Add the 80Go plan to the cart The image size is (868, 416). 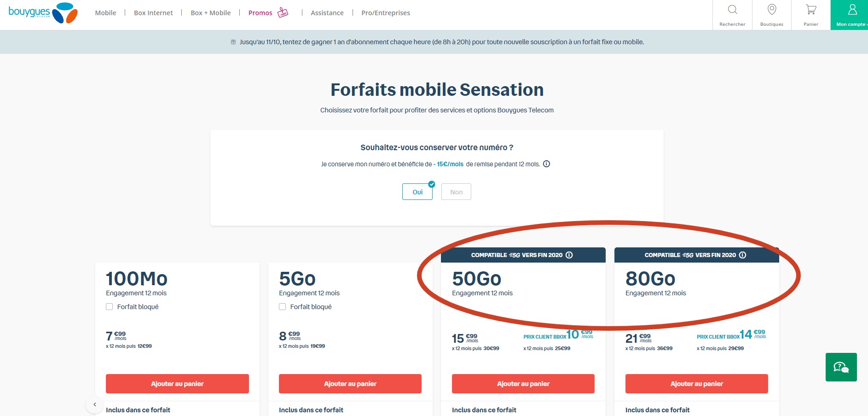click(696, 383)
